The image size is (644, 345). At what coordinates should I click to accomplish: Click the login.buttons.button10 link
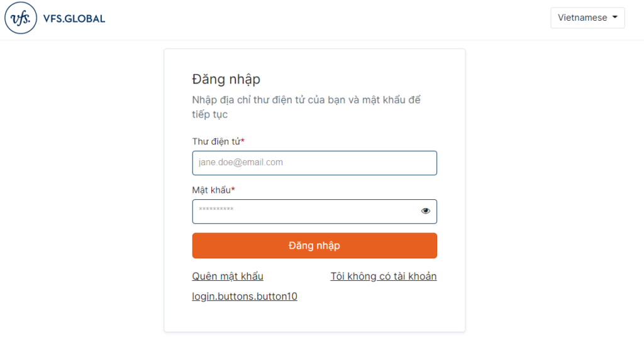245,296
